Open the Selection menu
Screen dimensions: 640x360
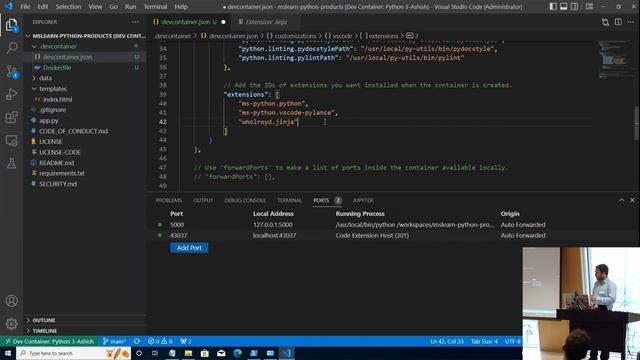68,7
